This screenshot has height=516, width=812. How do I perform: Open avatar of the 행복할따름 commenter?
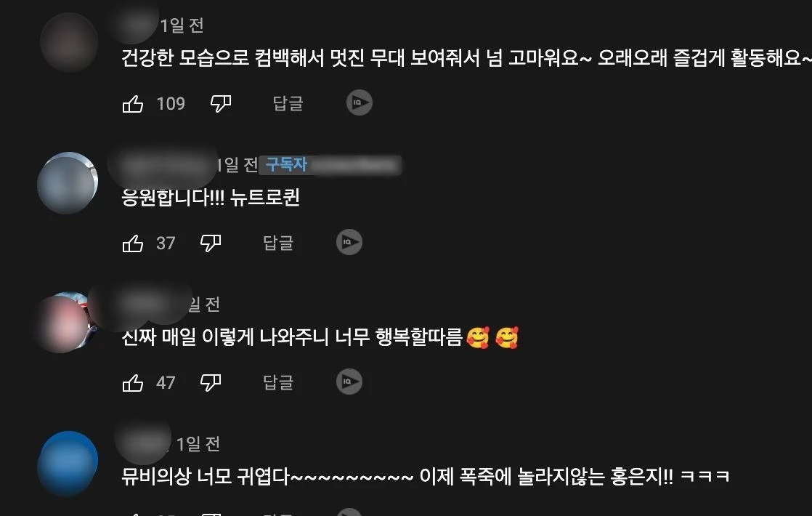click(x=66, y=322)
